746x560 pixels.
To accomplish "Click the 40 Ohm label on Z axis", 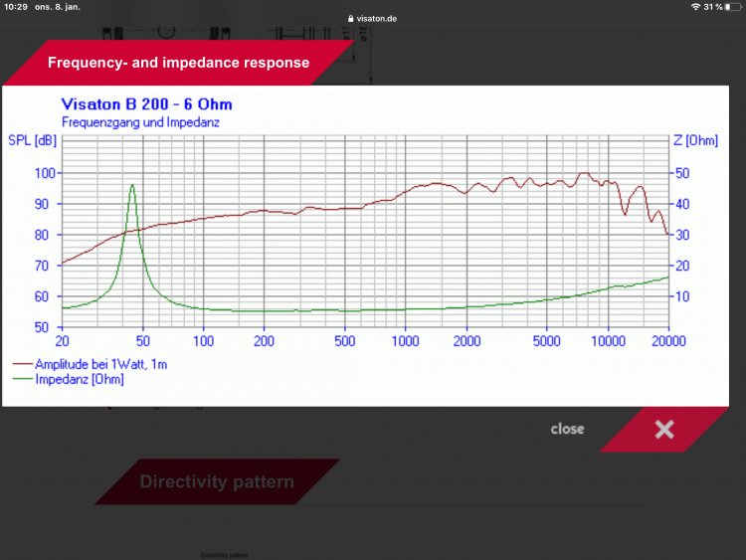I will tap(682, 204).
